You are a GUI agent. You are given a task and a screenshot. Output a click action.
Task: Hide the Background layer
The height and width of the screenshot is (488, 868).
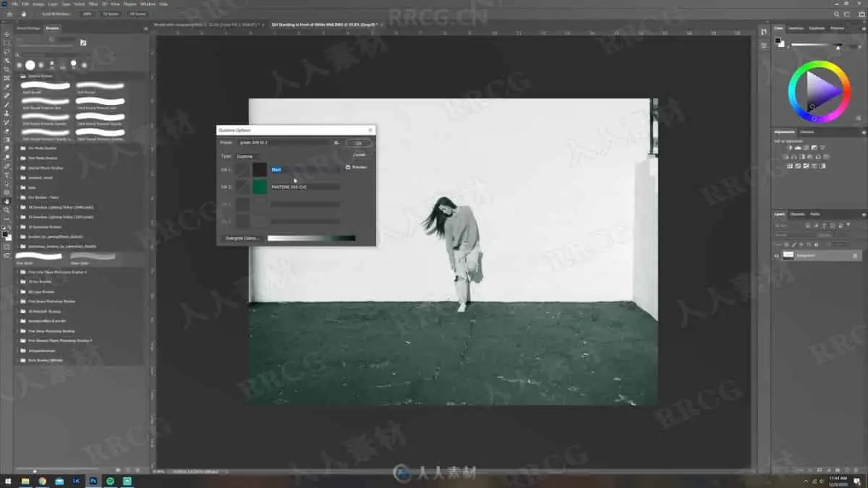pyautogui.click(x=777, y=255)
